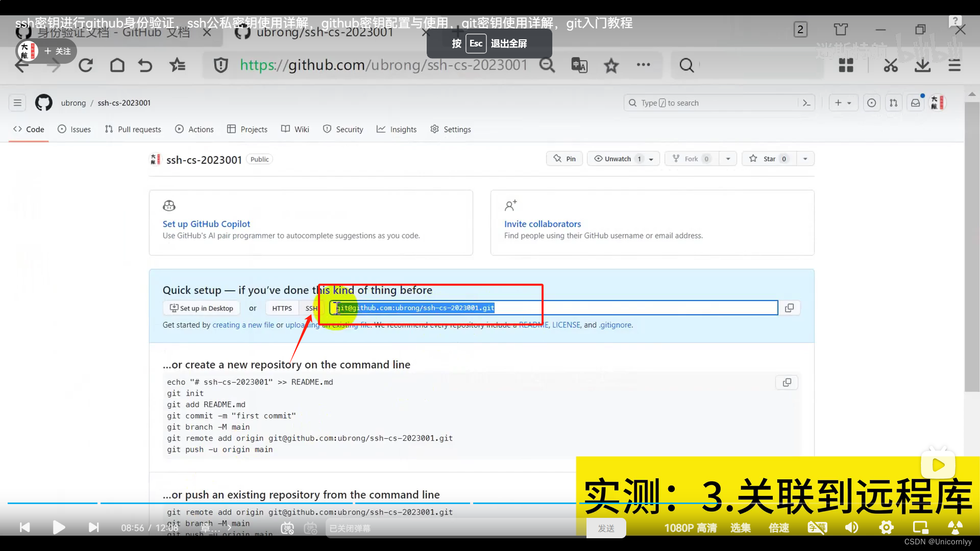Reload the page in the browser
The height and width of the screenshot is (551, 980).
click(x=85, y=65)
